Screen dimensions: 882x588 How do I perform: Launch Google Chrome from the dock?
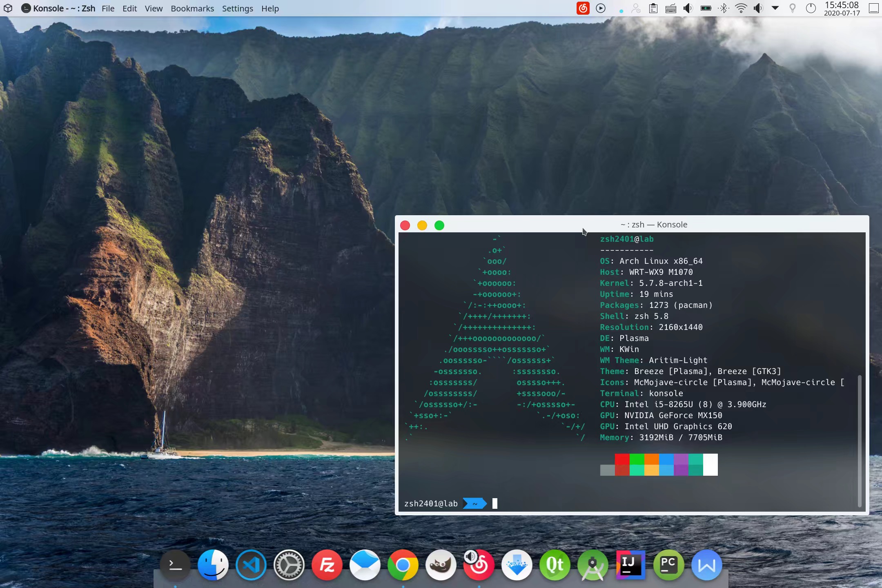[x=403, y=565]
